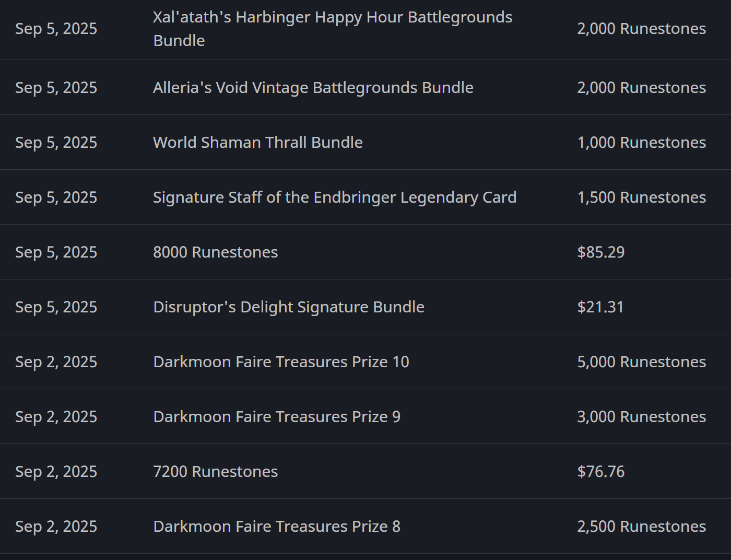Image resolution: width=731 pixels, height=560 pixels.
Task: Click the date beside Darkmoon Faire Prize 10
Action: [x=56, y=362]
